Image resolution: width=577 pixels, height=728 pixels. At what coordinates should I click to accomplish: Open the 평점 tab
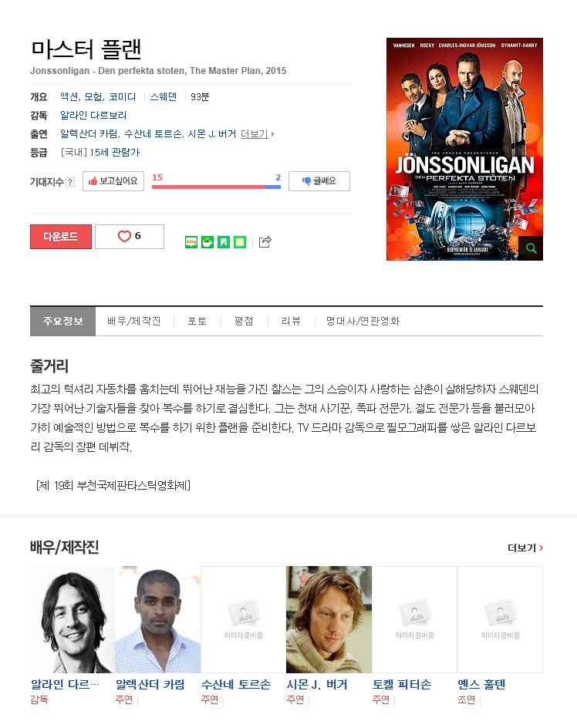point(244,322)
